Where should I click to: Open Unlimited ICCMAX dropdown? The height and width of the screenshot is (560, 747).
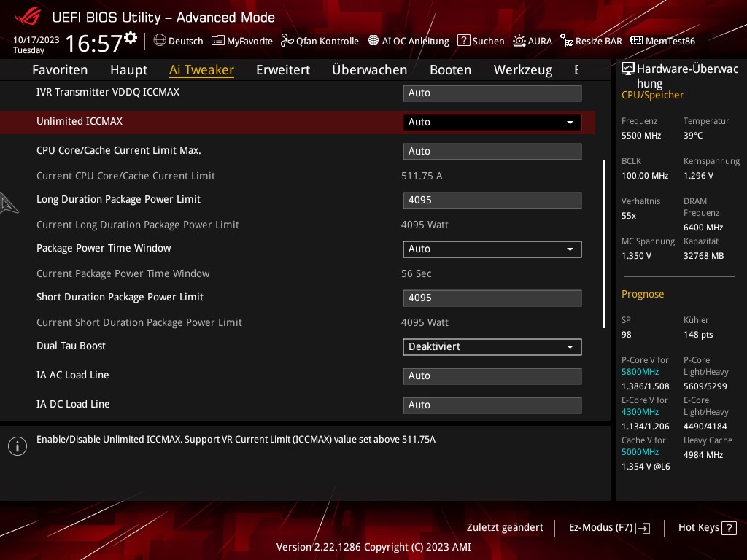point(492,122)
